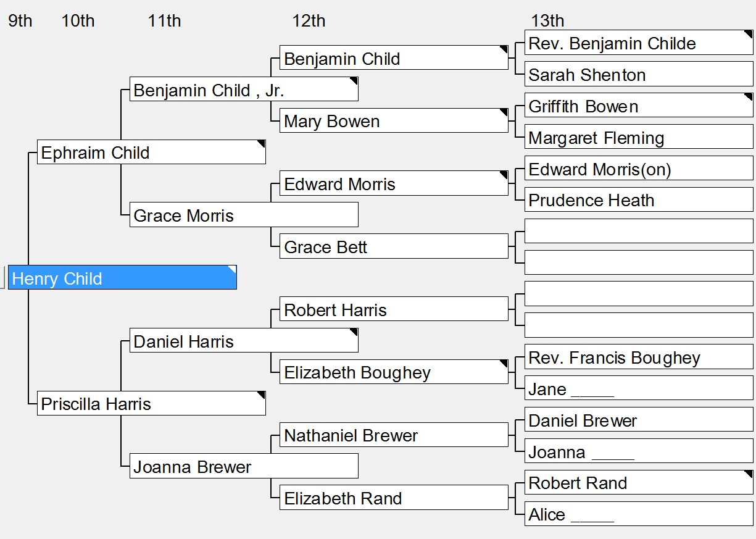Click the corner marker on Griffith Bowen box

pyautogui.click(x=749, y=98)
